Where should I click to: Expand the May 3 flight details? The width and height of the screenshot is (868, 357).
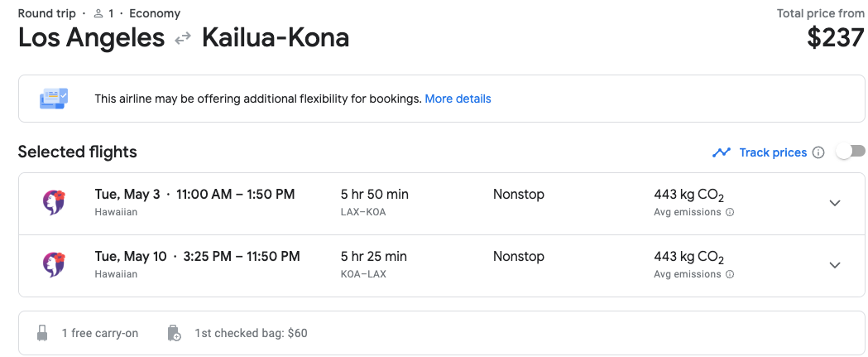tap(835, 203)
